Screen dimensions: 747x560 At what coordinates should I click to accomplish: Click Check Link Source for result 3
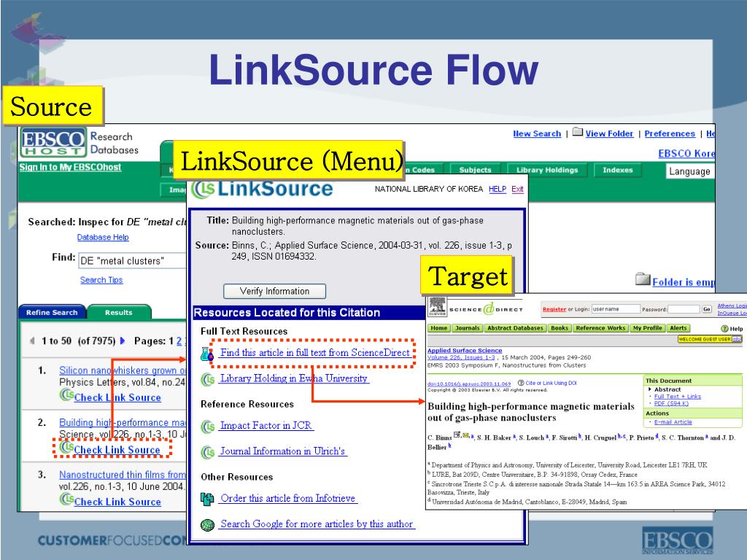[117, 502]
